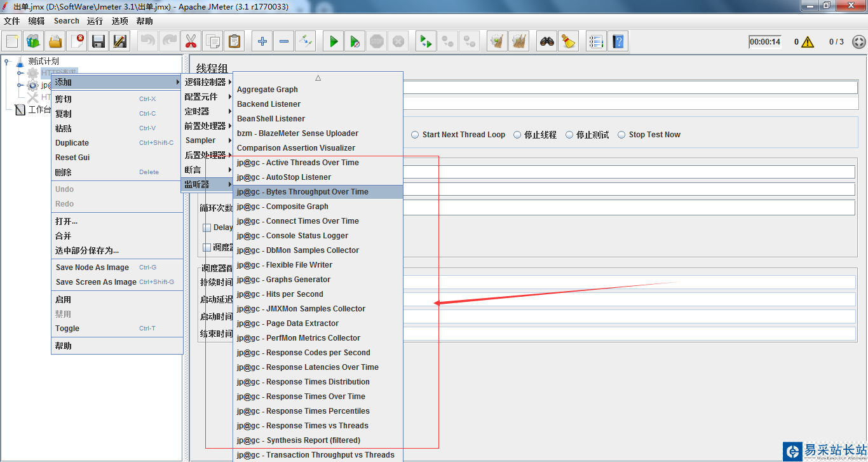
Task: Add the Aggregate Graph listener
Action: (x=318, y=90)
